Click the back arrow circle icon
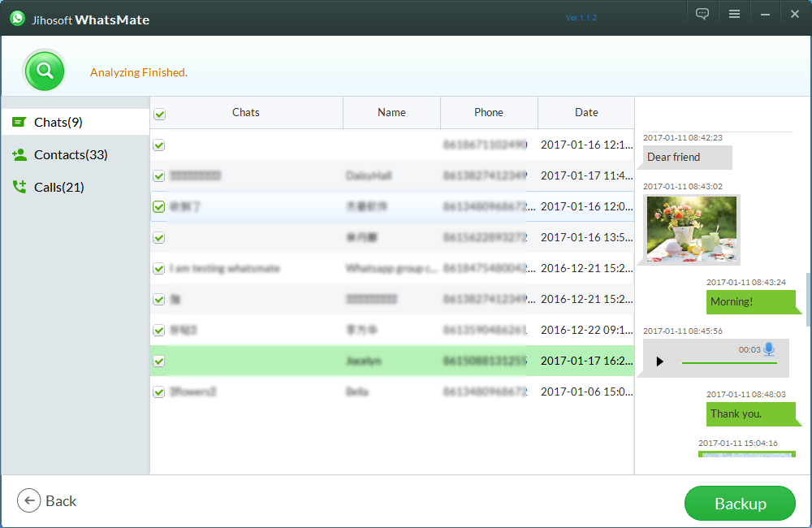Image resolution: width=812 pixels, height=528 pixels. point(29,500)
